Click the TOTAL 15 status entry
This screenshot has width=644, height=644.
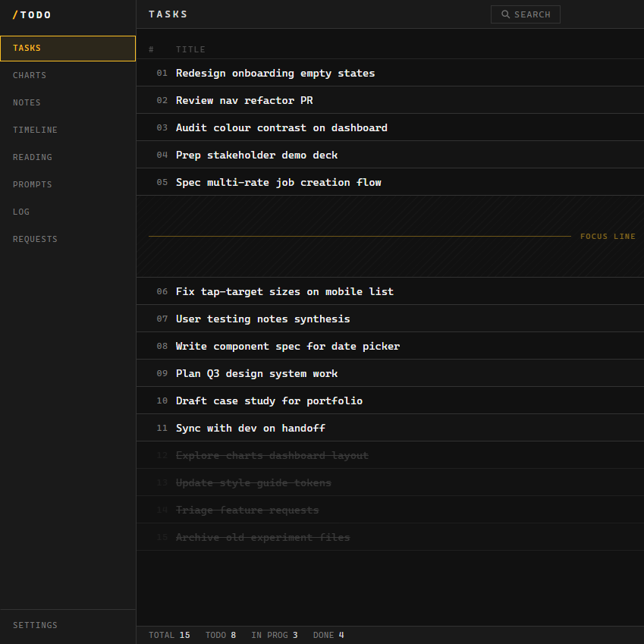point(169,636)
